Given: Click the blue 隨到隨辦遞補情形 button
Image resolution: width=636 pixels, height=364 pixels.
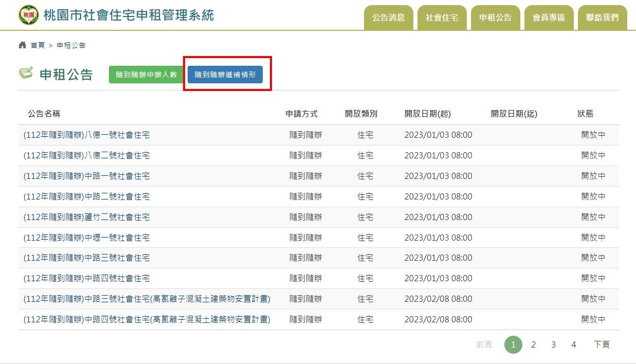Looking at the screenshot, I should point(225,75).
